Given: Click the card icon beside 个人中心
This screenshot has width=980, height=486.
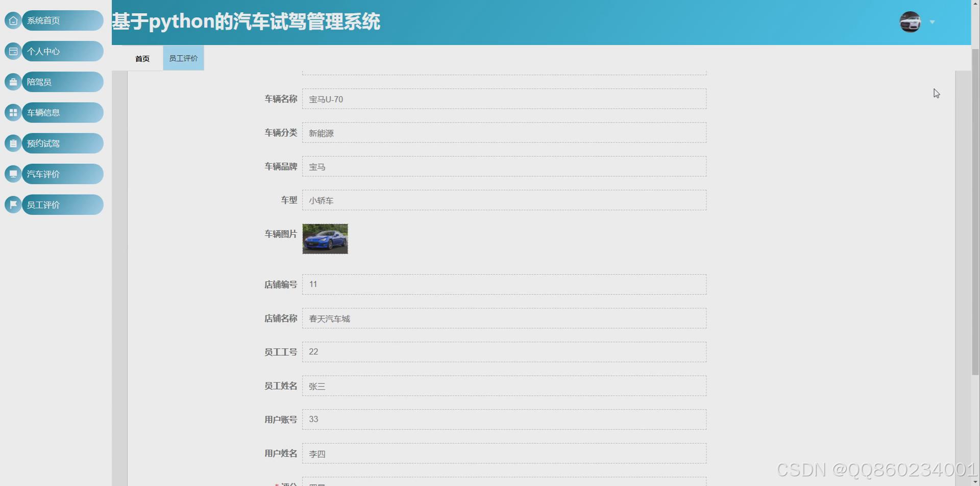Looking at the screenshot, I should [x=13, y=51].
